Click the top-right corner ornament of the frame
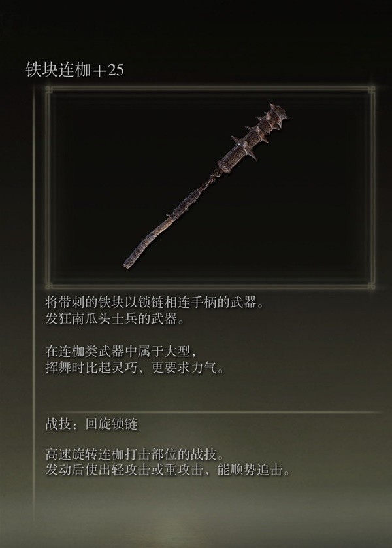This screenshot has width=392, height=548. pos(372,90)
